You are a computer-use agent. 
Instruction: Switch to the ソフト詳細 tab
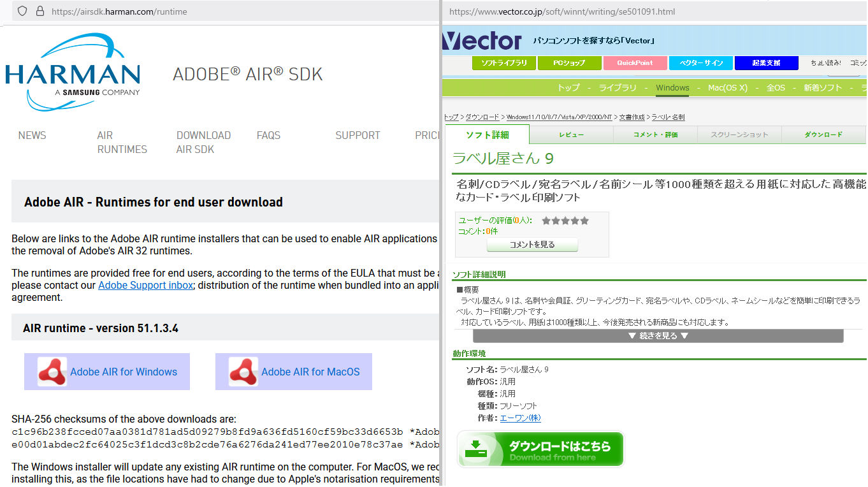click(487, 134)
